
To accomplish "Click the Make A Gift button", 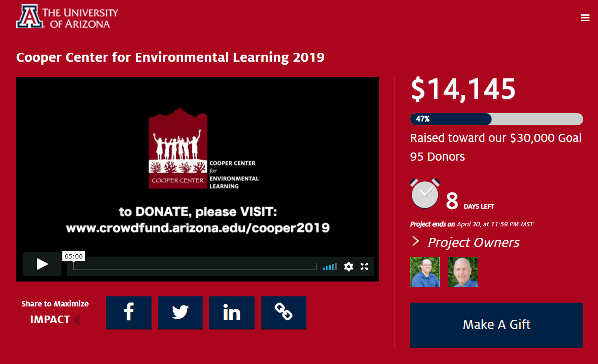I will point(496,325).
